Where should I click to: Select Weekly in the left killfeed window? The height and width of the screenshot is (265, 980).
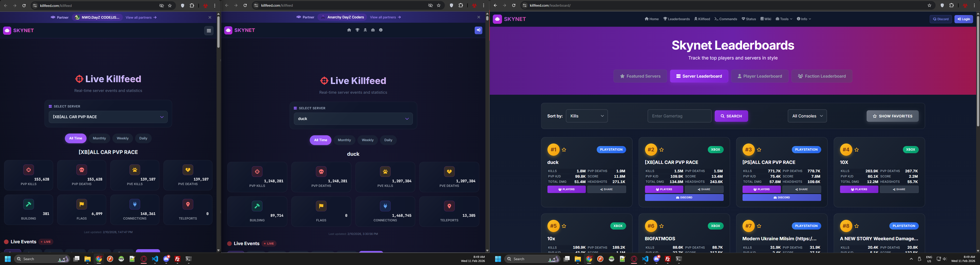(123, 138)
